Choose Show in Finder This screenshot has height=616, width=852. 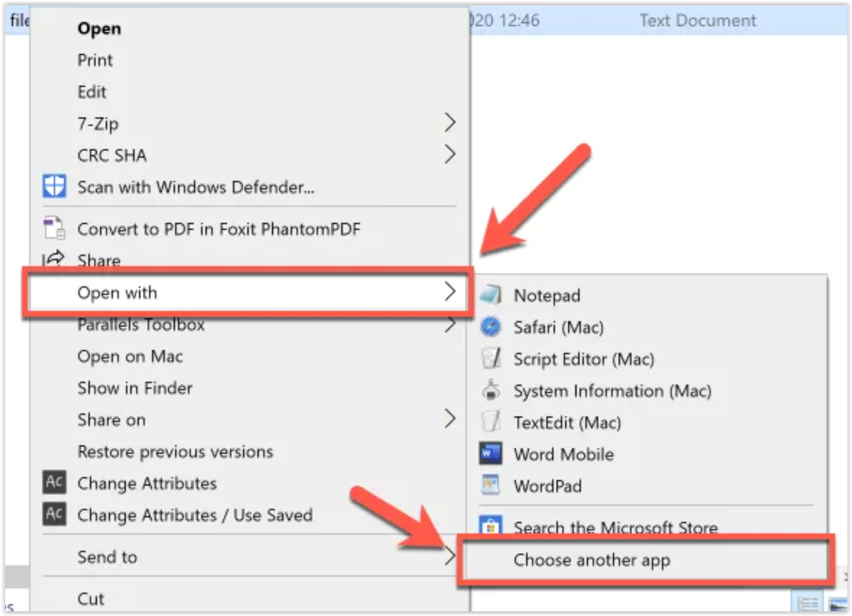pyautogui.click(x=135, y=388)
